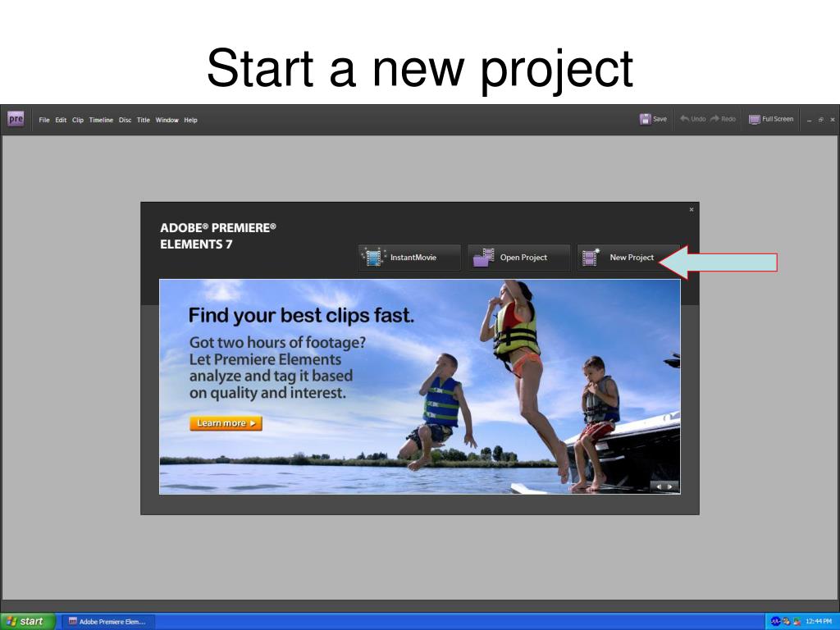
Task: Click the Redo arrow button
Action: tap(723, 119)
